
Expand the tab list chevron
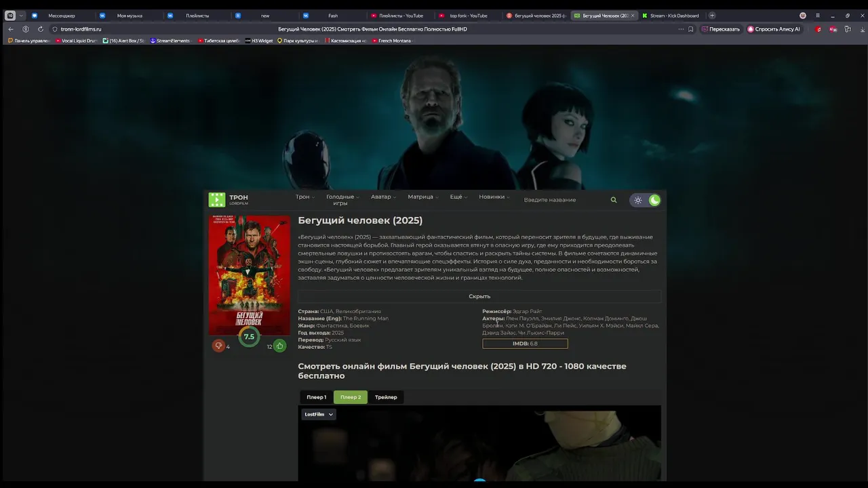tap(22, 16)
